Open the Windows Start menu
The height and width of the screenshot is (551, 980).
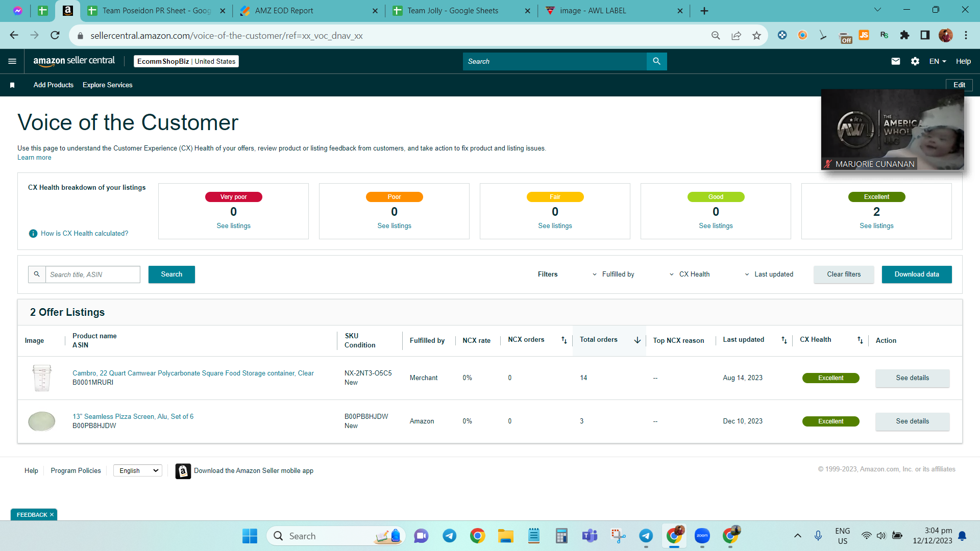click(250, 536)
